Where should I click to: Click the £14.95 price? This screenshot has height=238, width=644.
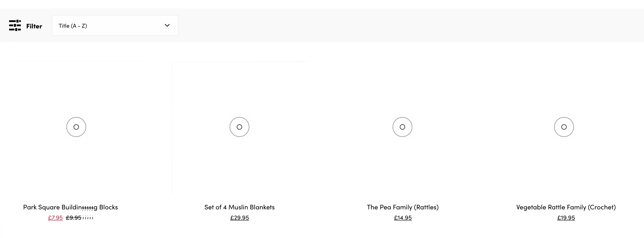click(403, 218)
